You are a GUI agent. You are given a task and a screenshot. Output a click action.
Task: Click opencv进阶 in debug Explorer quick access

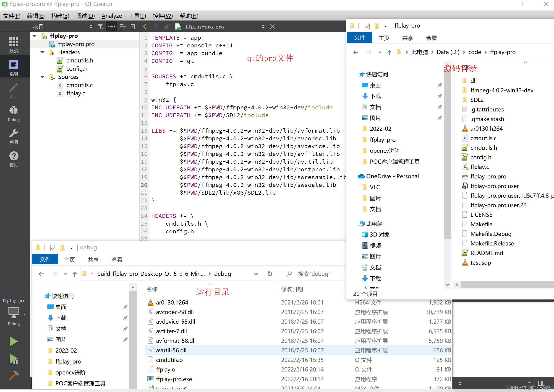[70, 372]
